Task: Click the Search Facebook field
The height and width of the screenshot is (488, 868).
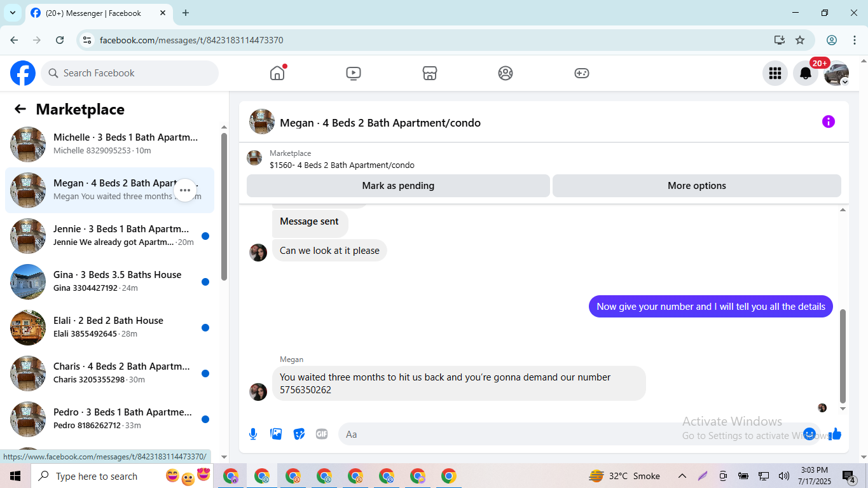Action: coord(130,73)
